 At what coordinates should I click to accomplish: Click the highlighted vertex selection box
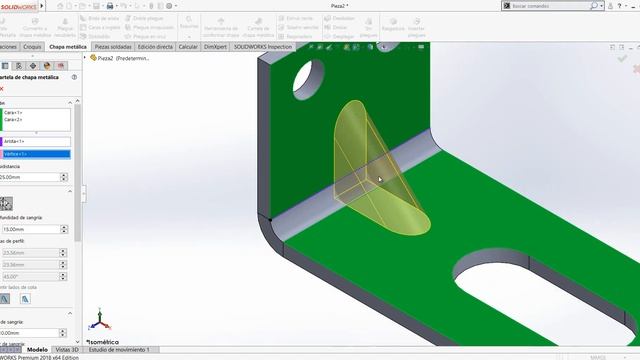[x=36, y=154]
